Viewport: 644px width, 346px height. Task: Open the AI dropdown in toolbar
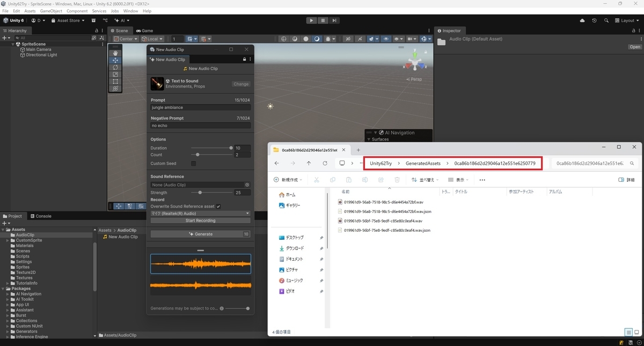(121, 20)
